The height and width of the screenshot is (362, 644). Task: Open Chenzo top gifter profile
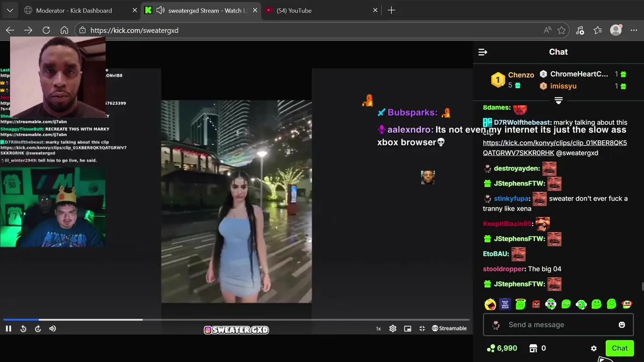click(521, 75)
